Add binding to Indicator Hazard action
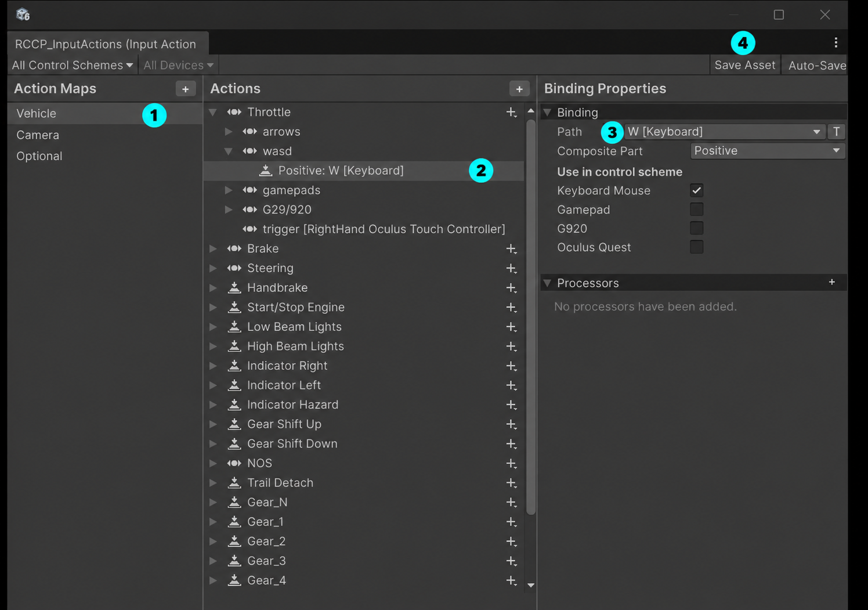 (511, 405)
